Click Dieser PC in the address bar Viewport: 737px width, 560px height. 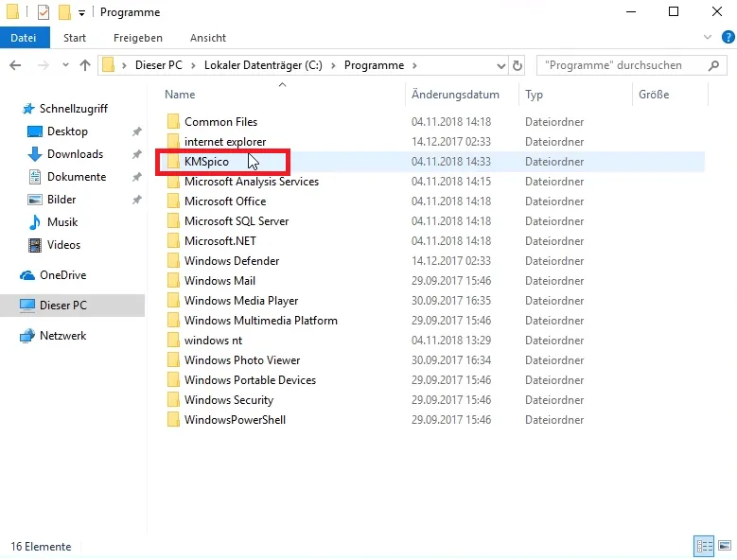(158, 65)
